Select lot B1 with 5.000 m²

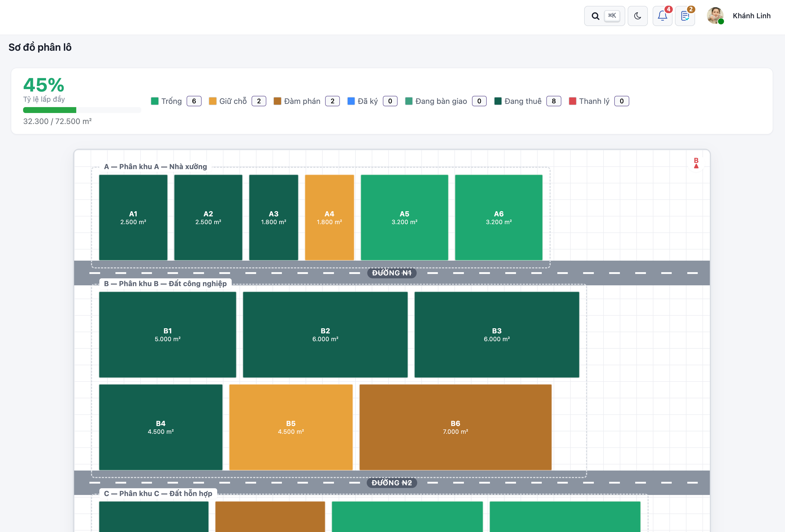pos(168,335)
